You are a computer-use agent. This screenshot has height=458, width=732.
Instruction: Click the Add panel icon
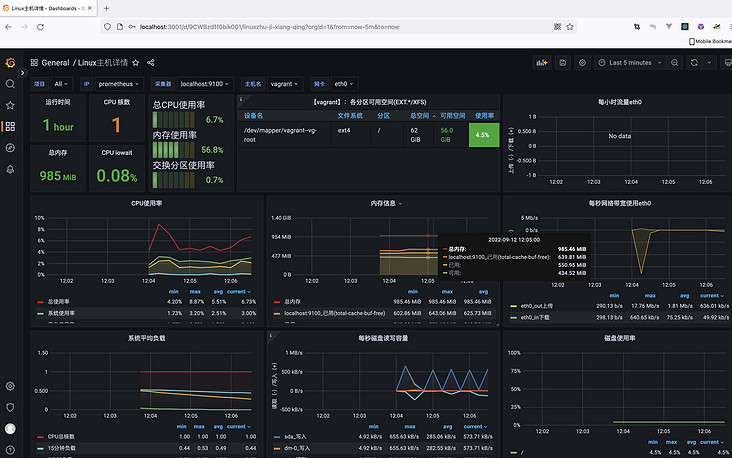click(x=542, y=62)
